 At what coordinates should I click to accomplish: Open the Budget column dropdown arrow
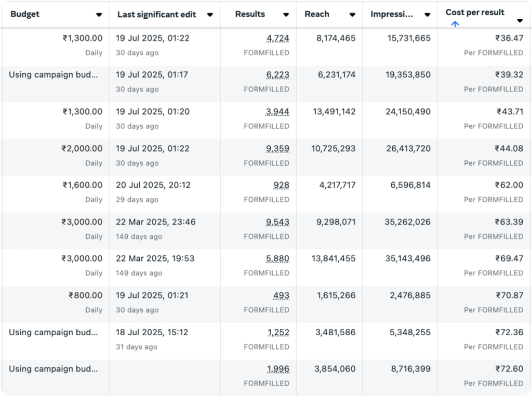[x=99, y=15]
